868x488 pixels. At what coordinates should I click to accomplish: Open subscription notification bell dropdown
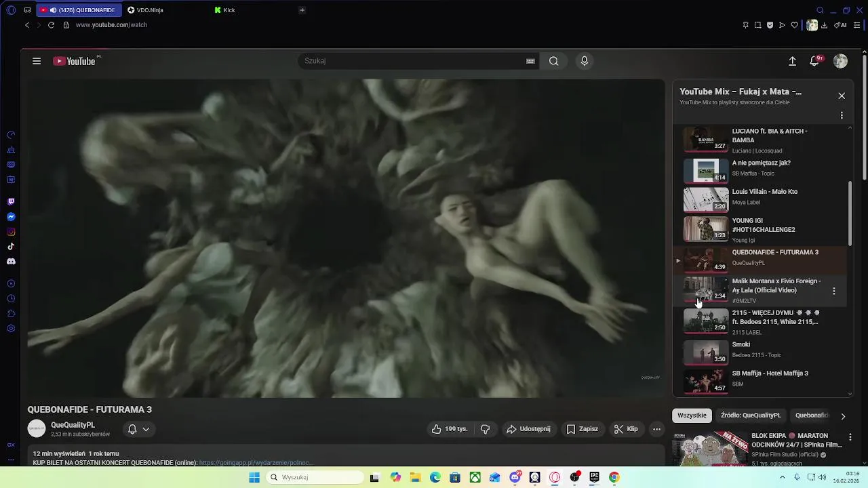(138, 429)
